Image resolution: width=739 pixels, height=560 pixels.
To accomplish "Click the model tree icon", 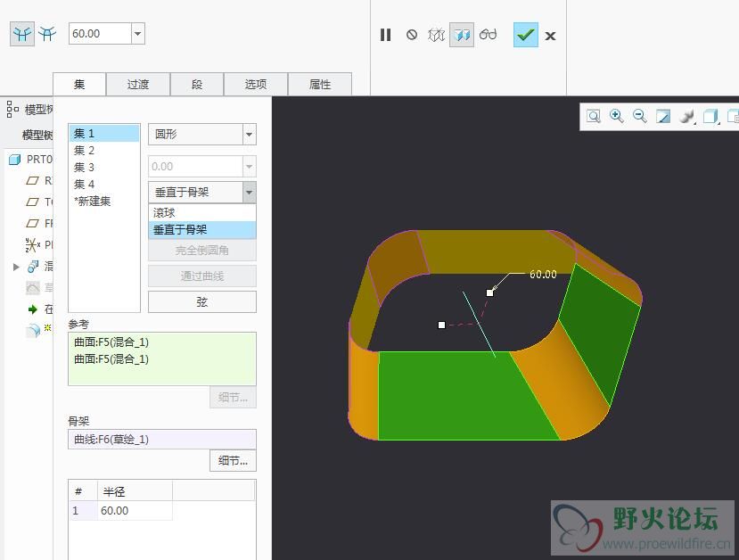I will 12,110.
